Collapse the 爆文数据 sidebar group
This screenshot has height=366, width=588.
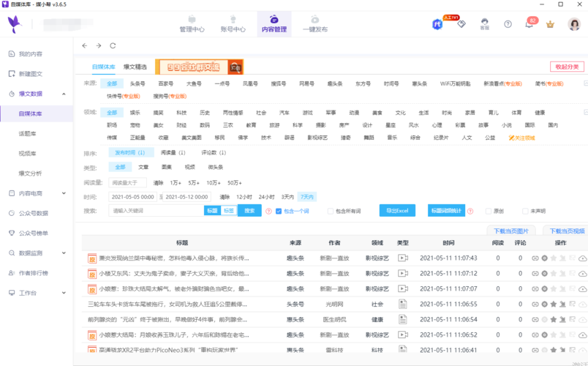pos(64,94)
